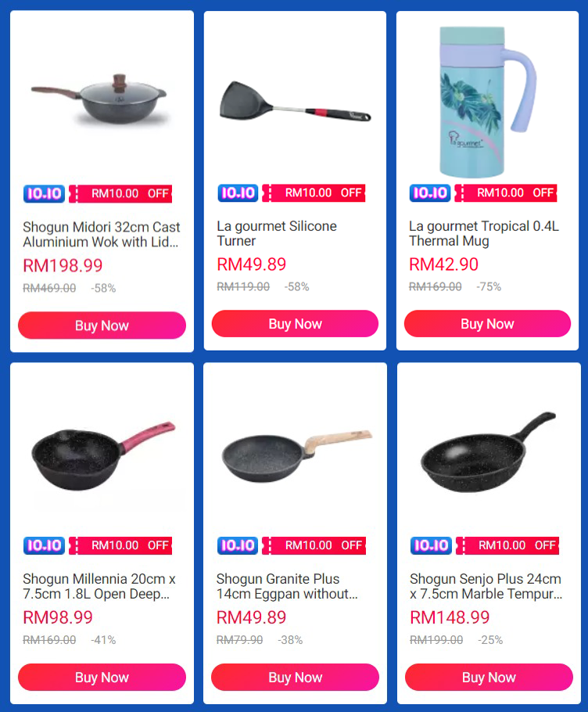Screen dimensions: 588x712
Task: Click the 10.10 badge on Shogun Midori wok
Action: [x=44, y=194]
